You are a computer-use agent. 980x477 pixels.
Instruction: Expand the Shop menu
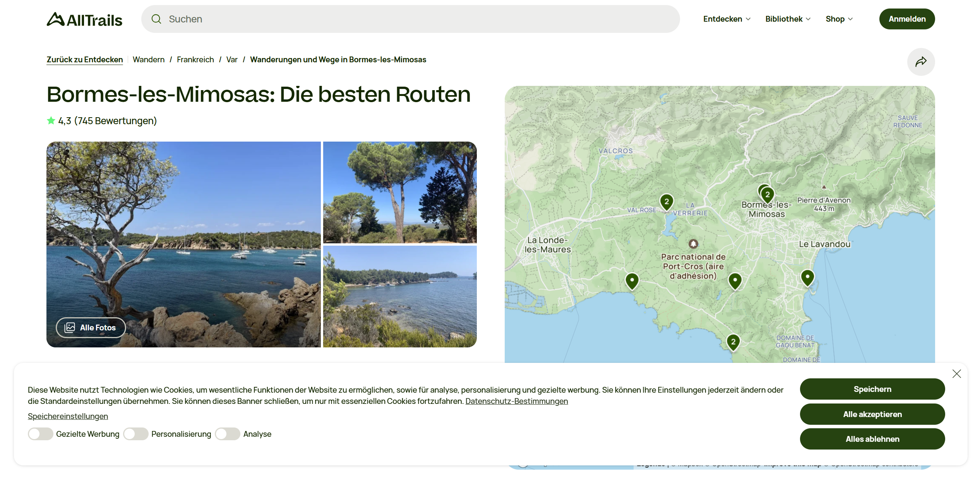click(839, 19)
